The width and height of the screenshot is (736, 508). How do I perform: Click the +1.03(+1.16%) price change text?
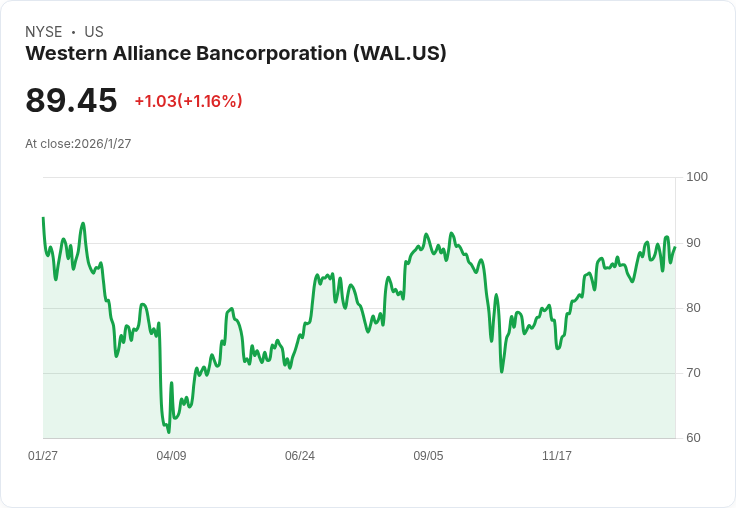click(x=188, y=101)
